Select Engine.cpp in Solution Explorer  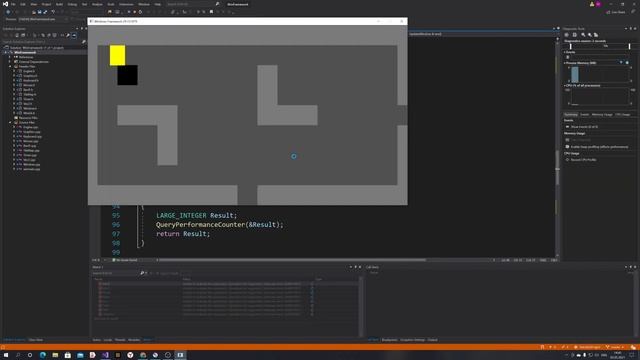coord(30,127)
